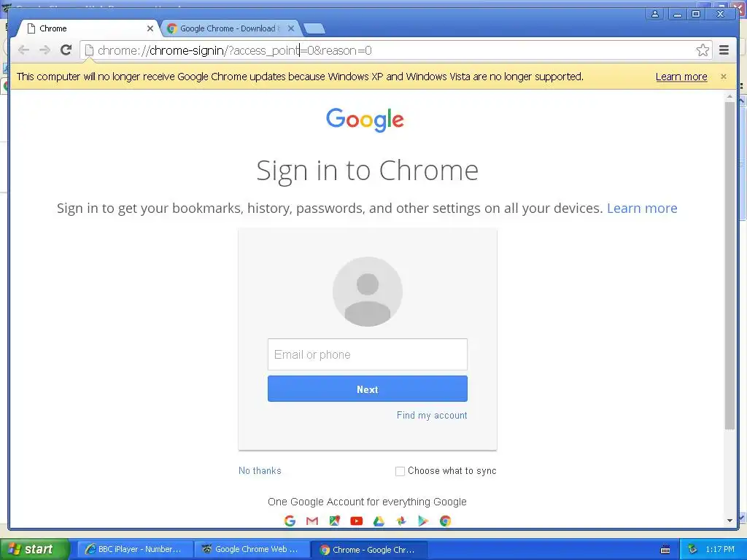Click the Google Play product icon
747x560 pixels.
pos(423,521)
